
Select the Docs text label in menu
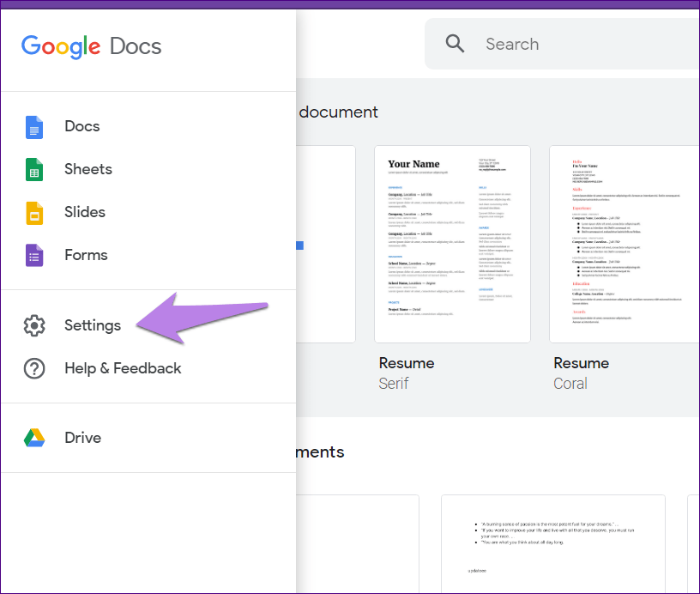[82, 127]
